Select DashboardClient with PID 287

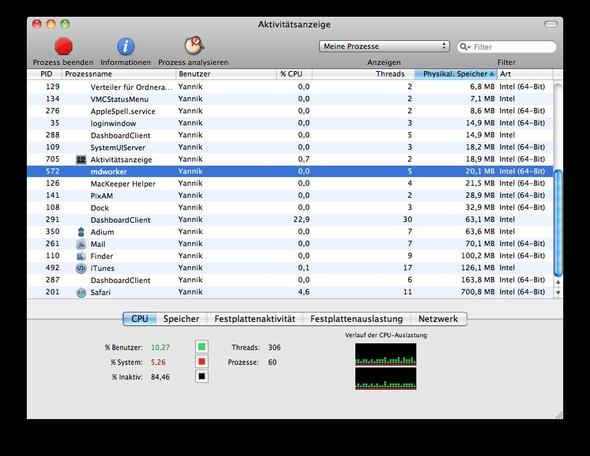[290, 280]
